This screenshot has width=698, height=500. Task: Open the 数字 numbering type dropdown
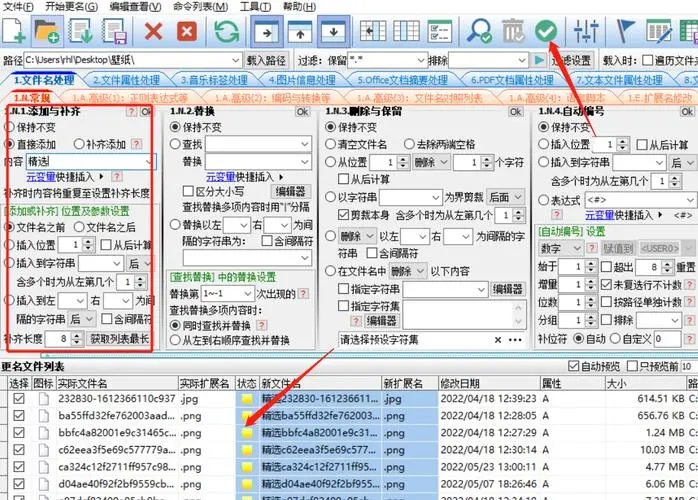(x=560, y=248)
